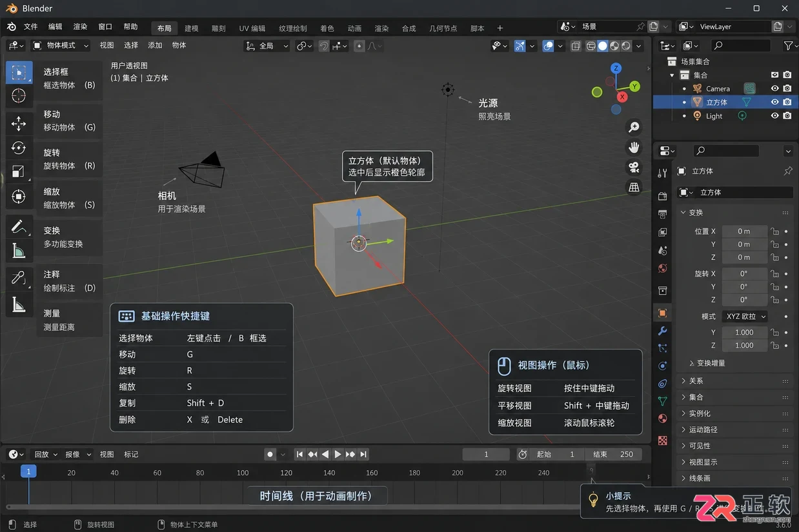Select the 3D Cursor tool icon
This screenshot has height=532, width=799.
(19, 95)
